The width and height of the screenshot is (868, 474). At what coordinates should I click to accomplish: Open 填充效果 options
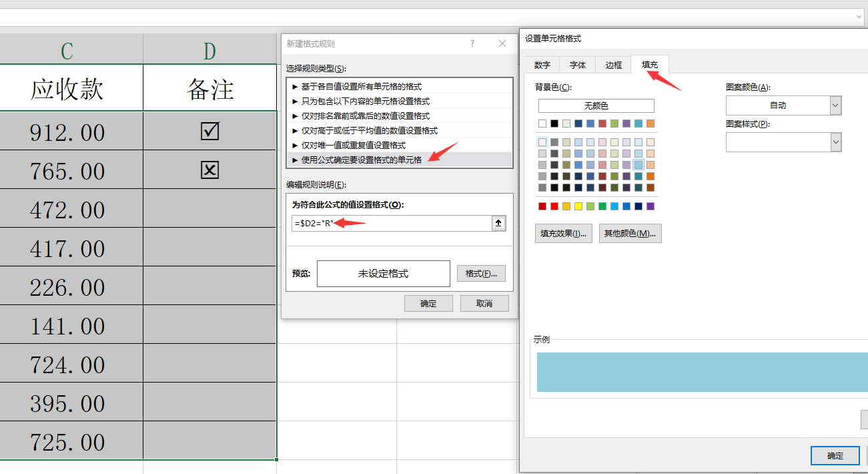(x=564, y=234)
